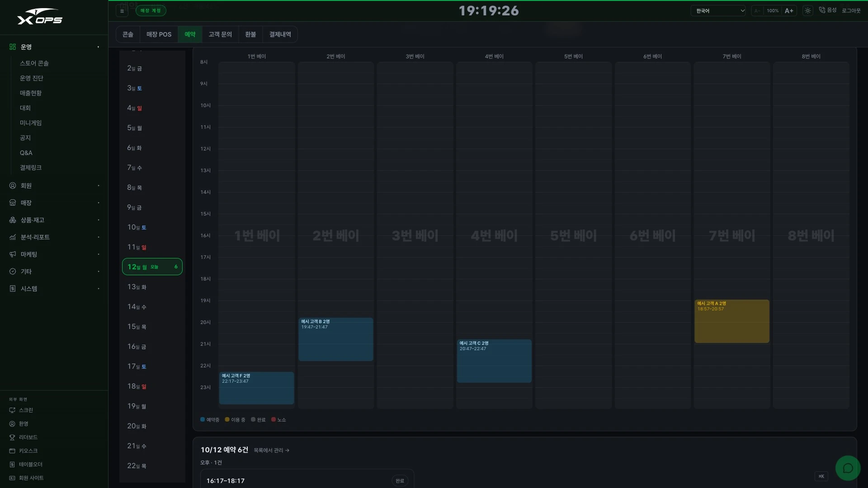Switch to the 콘솔 tab
The width and height of the screenshot is (868, 488).
tap(128, 34)
